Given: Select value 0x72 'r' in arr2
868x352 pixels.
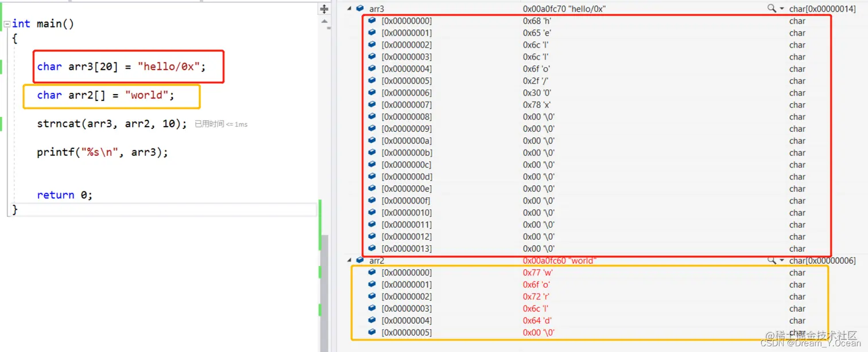Looking at the screenshot, I should coord(536,296).
